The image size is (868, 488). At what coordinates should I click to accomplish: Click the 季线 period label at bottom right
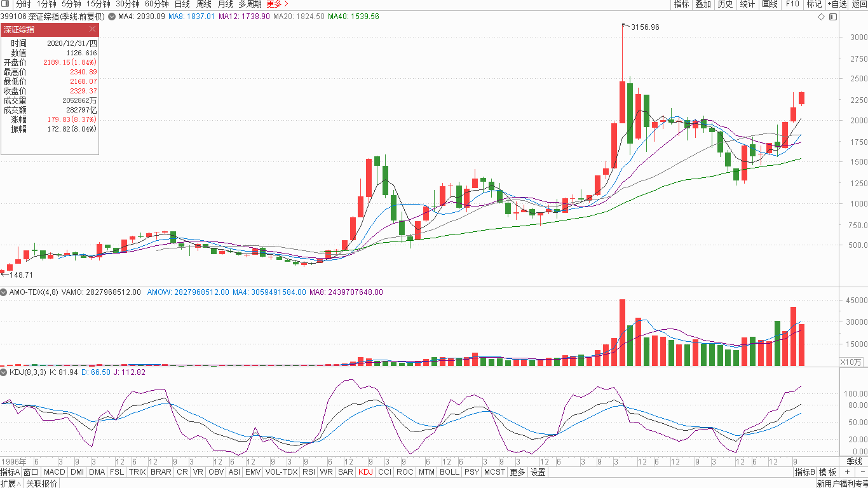click(854, 461)
